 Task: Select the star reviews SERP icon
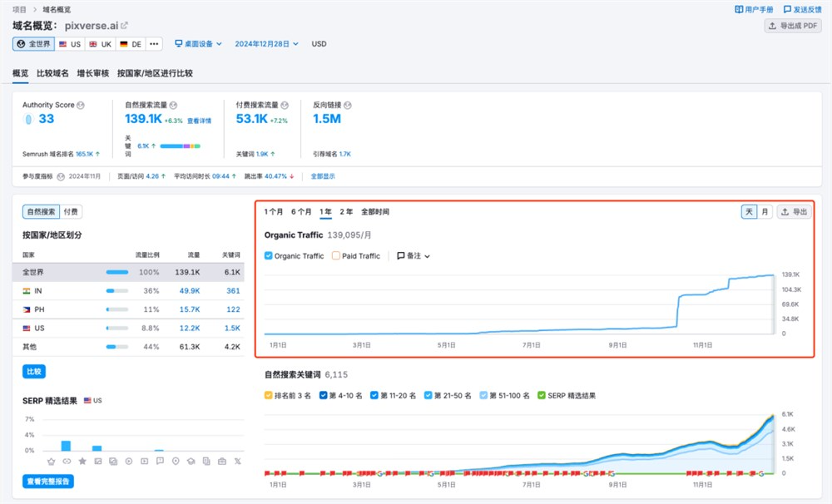click(x=82, y=462)
